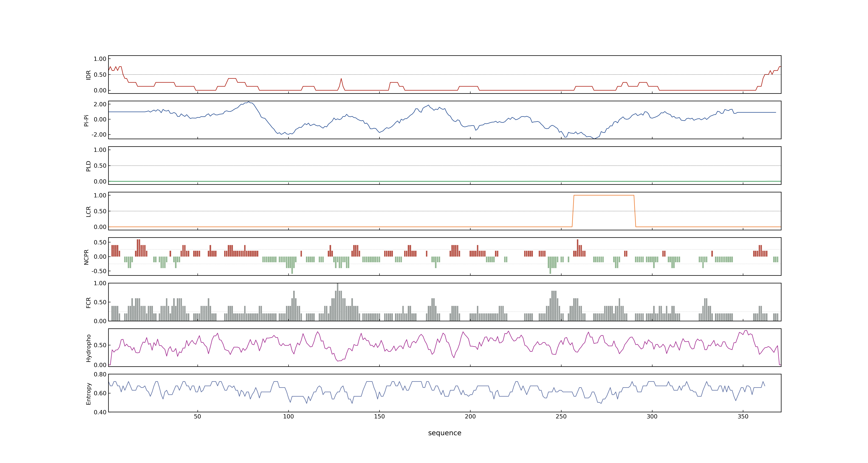The width and height of the screenshot is (868, 463).
Task: Click the Pi-Pi tick label -2.00
Action: coord(99,134)
